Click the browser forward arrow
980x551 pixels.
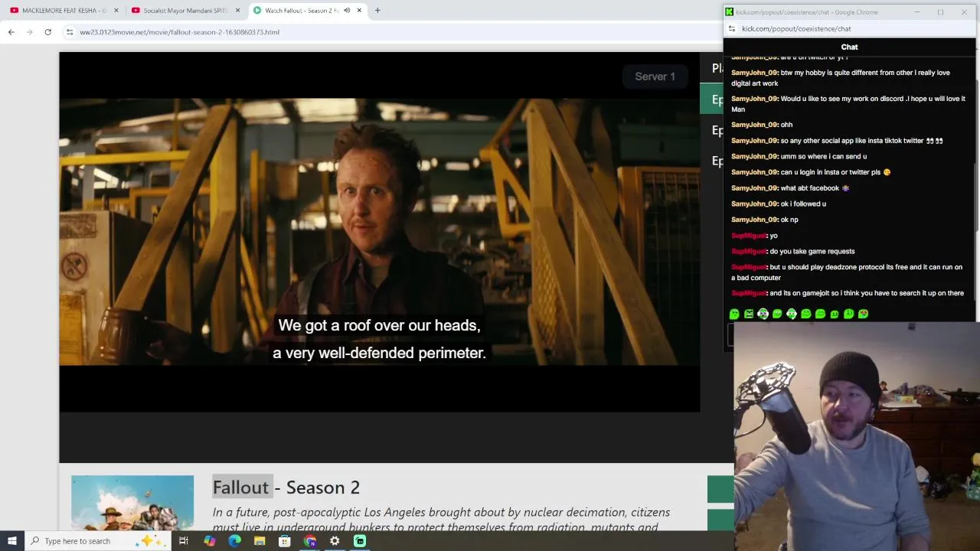29,32
